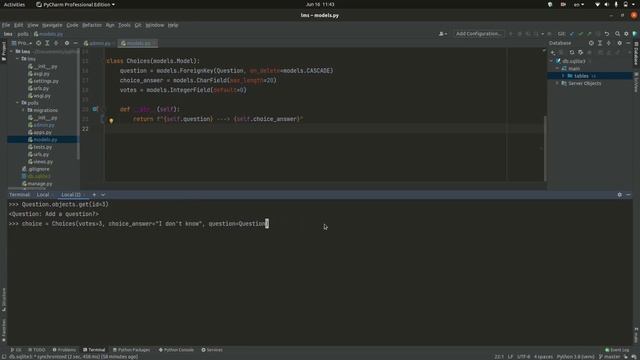Open the Python Packages tool window
The image size is (640, 360).
(x=131, y=350)
